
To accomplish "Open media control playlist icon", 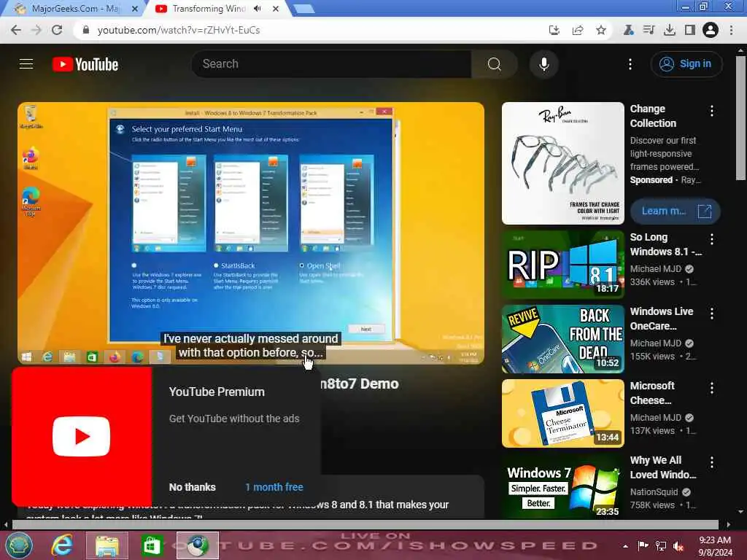I will [649, 30].
